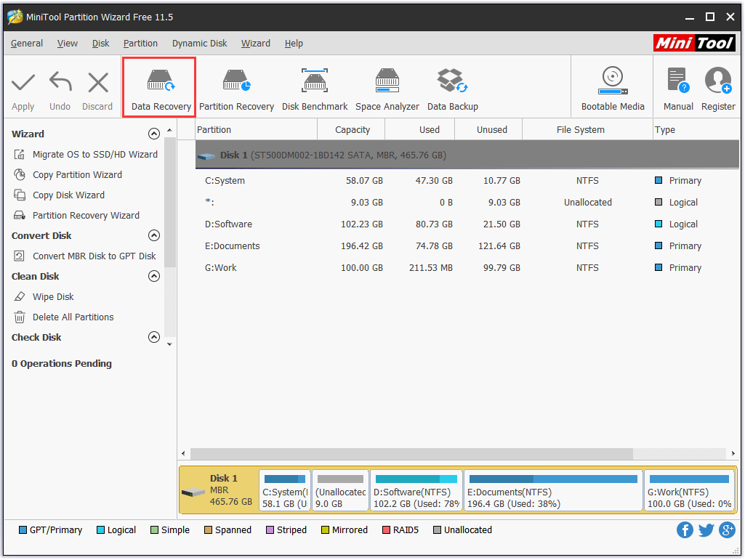Open the Wizard menu
Image resolution: width=745 pixels, height=560 pixels.
256,44
